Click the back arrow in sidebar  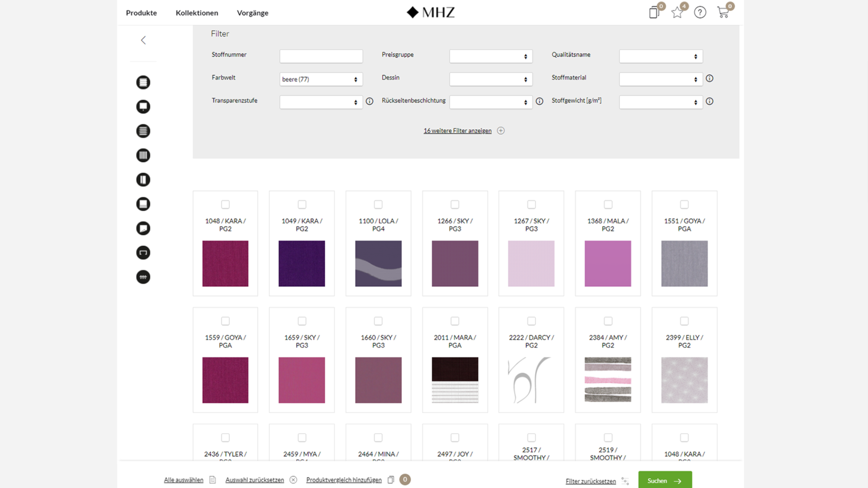tap(143, 41)
